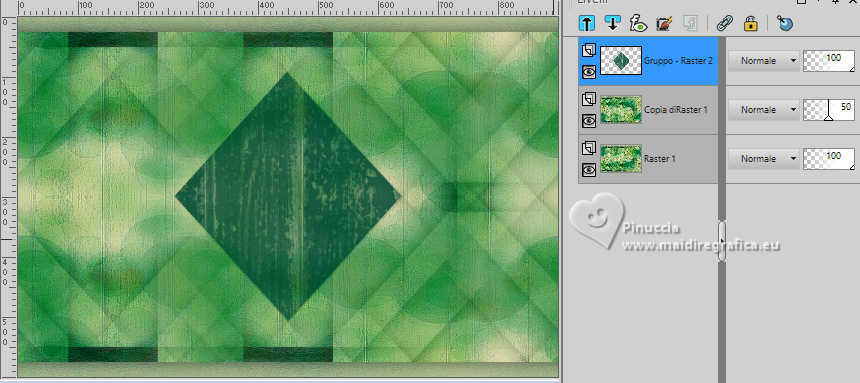Screen dimensions: 860x383
Task: Open the layer effects visibility icon
Action: point(639,23)
